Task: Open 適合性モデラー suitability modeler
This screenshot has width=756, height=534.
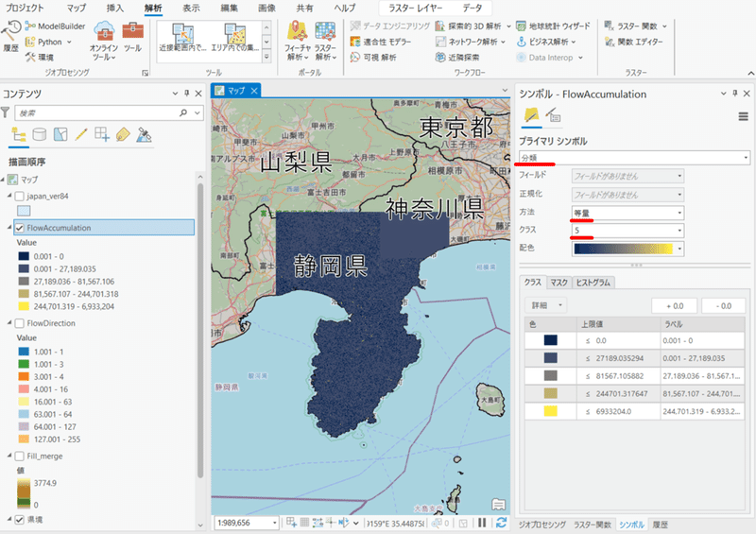Action: click(381, 42)
